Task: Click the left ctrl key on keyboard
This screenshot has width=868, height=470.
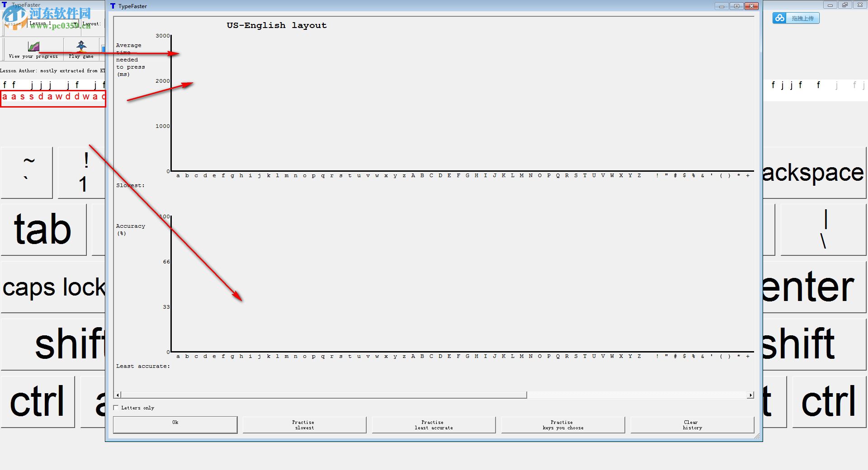Action: (38, 402)
